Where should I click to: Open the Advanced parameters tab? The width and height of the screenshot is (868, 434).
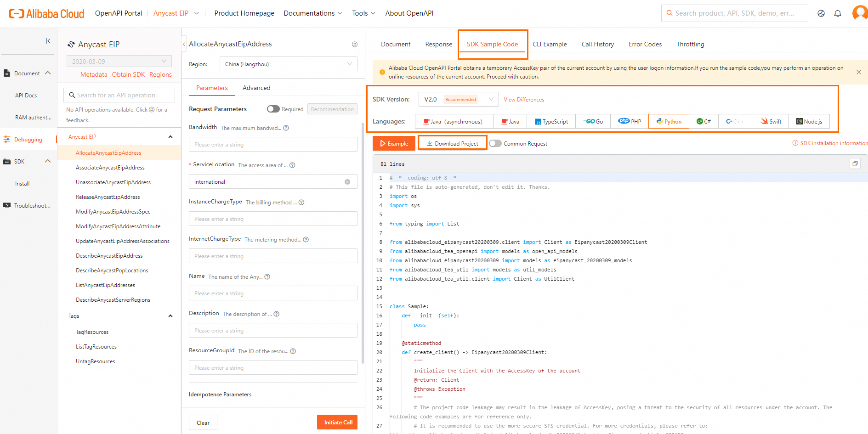coord(256,88)
